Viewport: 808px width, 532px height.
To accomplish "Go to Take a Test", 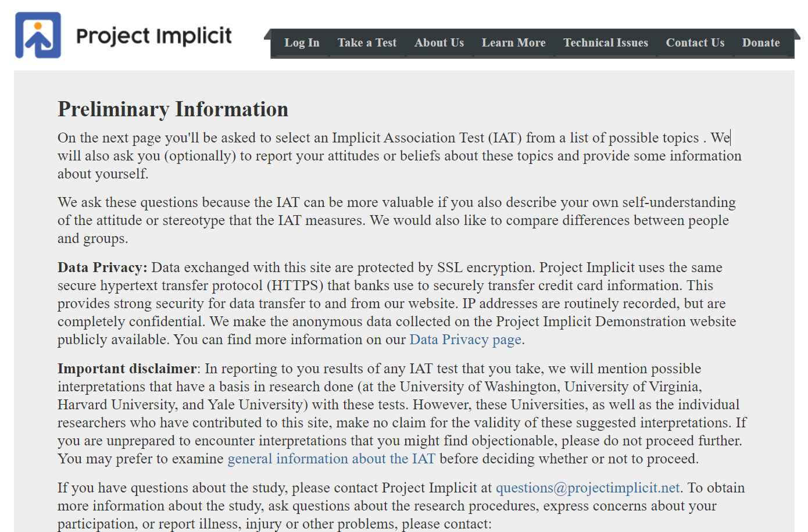I will click(x=367, y=43).
